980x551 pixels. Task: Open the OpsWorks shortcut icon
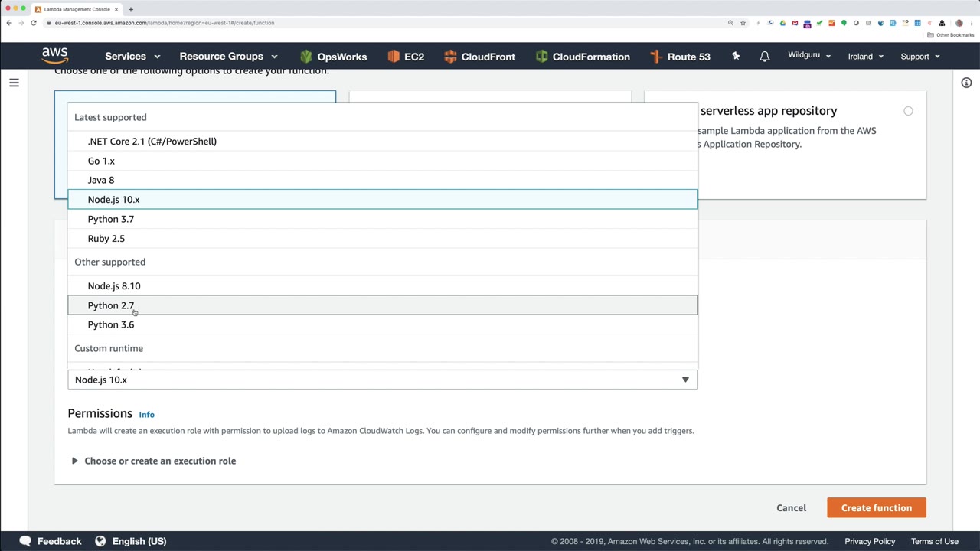306,57
